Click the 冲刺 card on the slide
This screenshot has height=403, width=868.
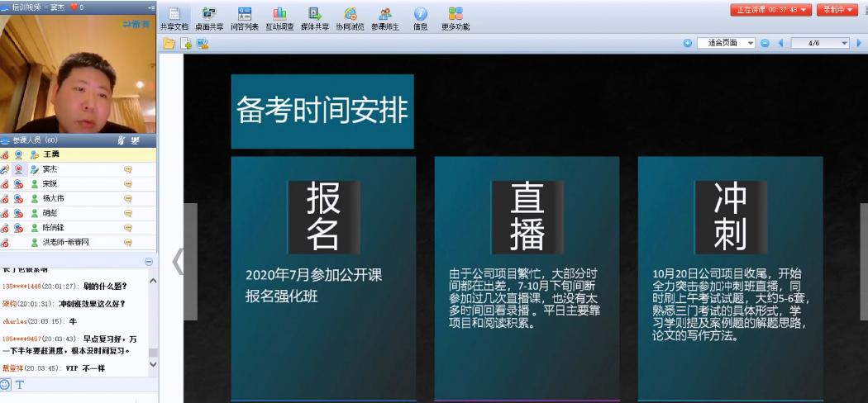click(731, 278)
